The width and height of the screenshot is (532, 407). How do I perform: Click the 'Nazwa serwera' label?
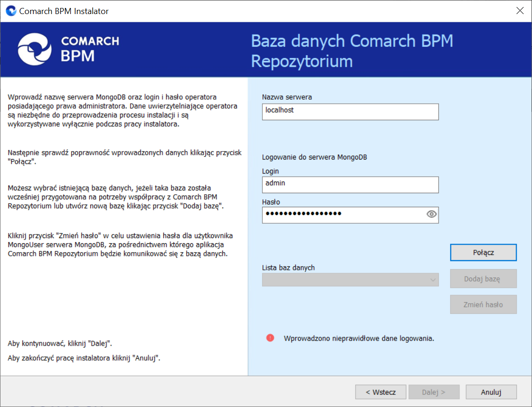[x=287, y=97]
